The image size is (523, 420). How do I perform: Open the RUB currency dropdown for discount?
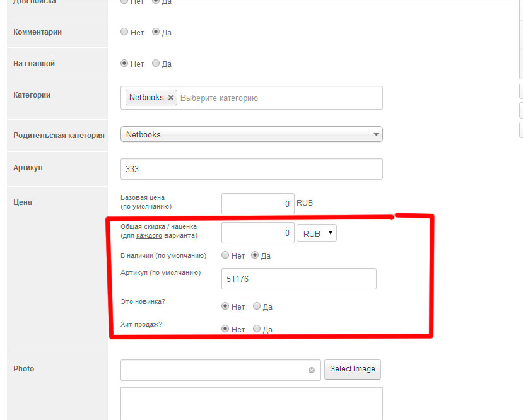[x=317, y=233]
